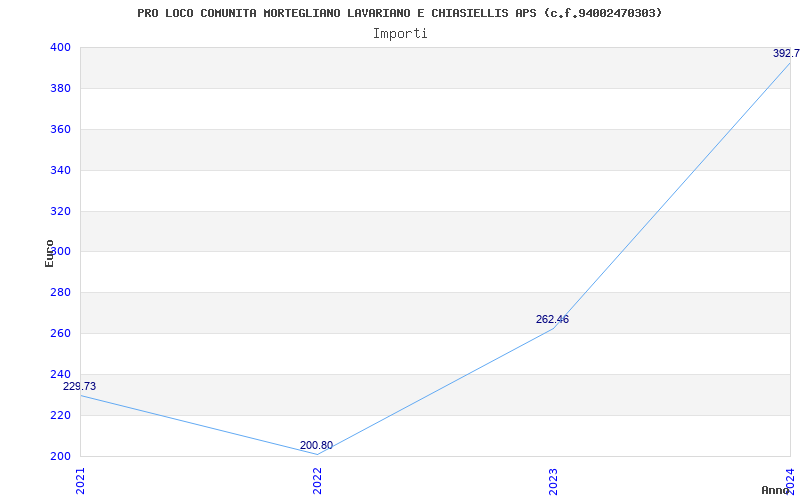The image size is (800, 500).
Task: Select the 200.80 data label
Action: pyautogui.click(x=316, y=445)
